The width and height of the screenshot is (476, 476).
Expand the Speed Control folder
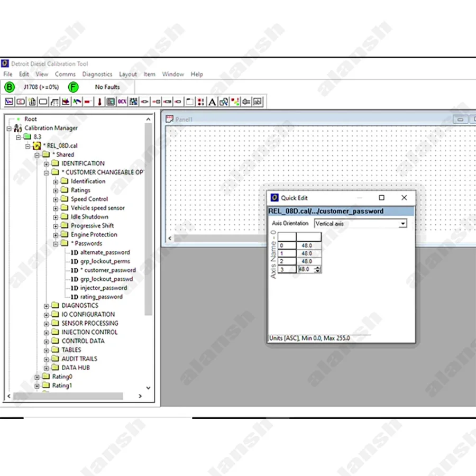(x=56, y=200)
